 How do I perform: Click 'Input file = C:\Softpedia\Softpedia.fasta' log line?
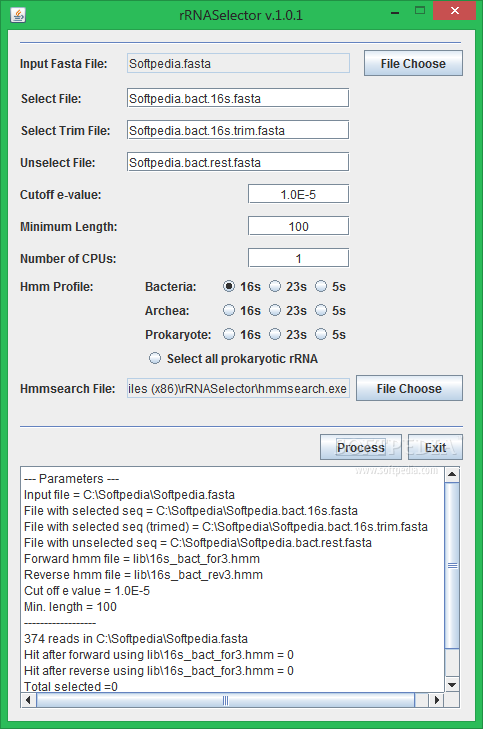tap(129, 495)
